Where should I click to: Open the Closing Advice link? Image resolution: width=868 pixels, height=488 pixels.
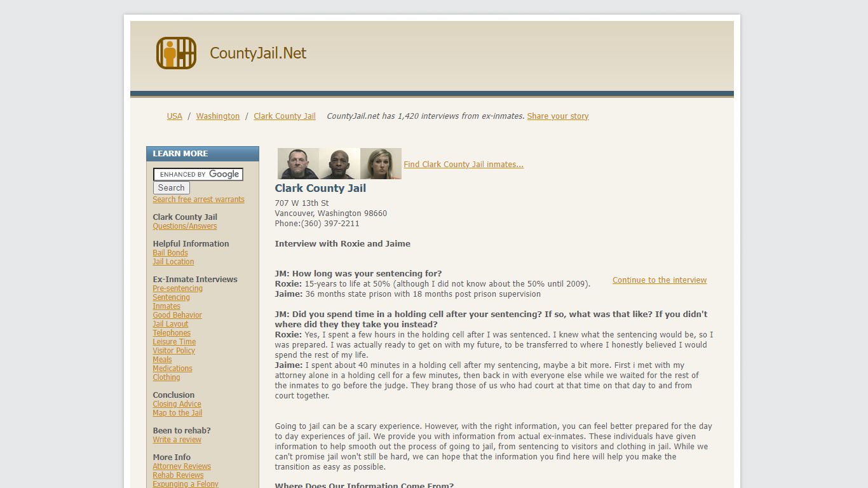177,404
